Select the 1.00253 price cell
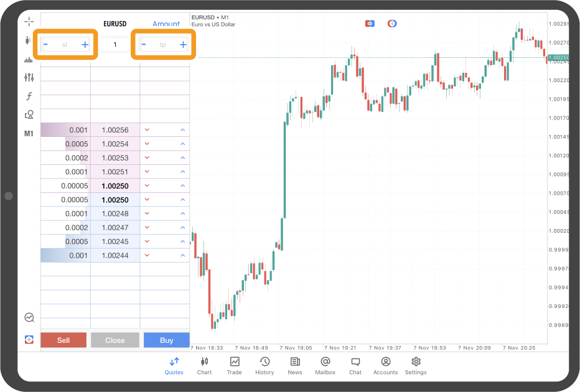The height and width of the screenshot is (392, 580). pos(115,158)
